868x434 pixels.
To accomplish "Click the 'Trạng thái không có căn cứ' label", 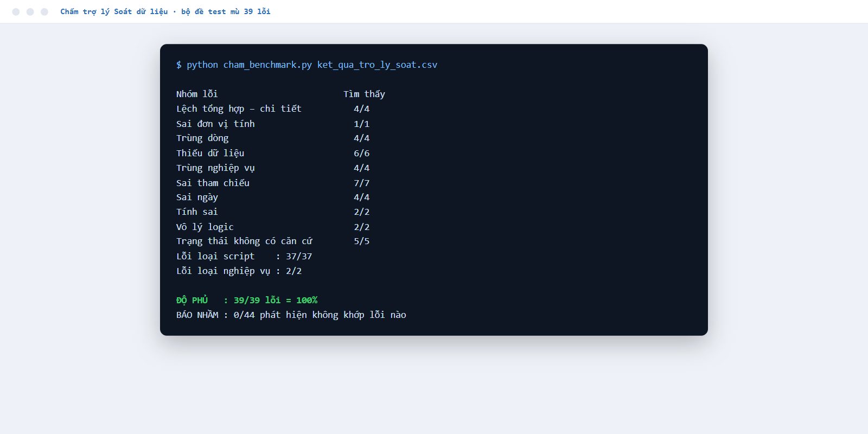I will point(244,241).
